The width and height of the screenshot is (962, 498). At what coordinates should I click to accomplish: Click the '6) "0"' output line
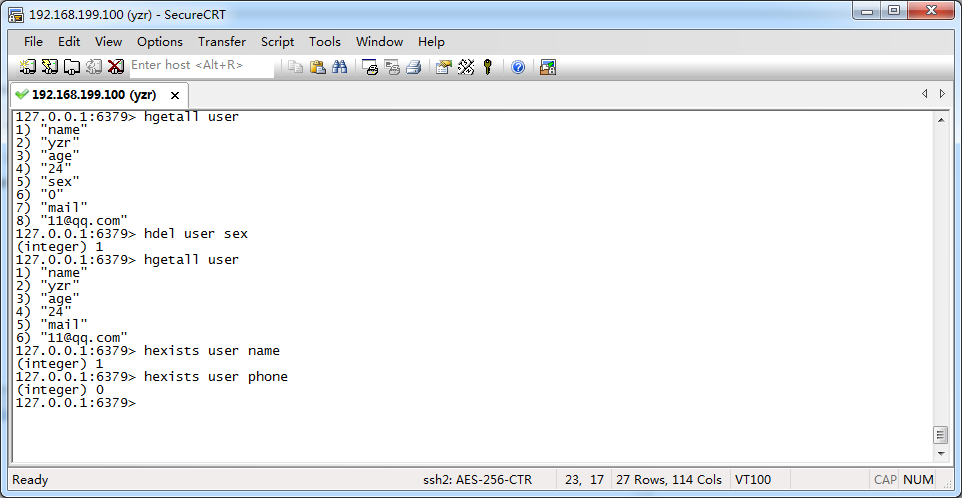pyautogui.click(x=39, y=194)
